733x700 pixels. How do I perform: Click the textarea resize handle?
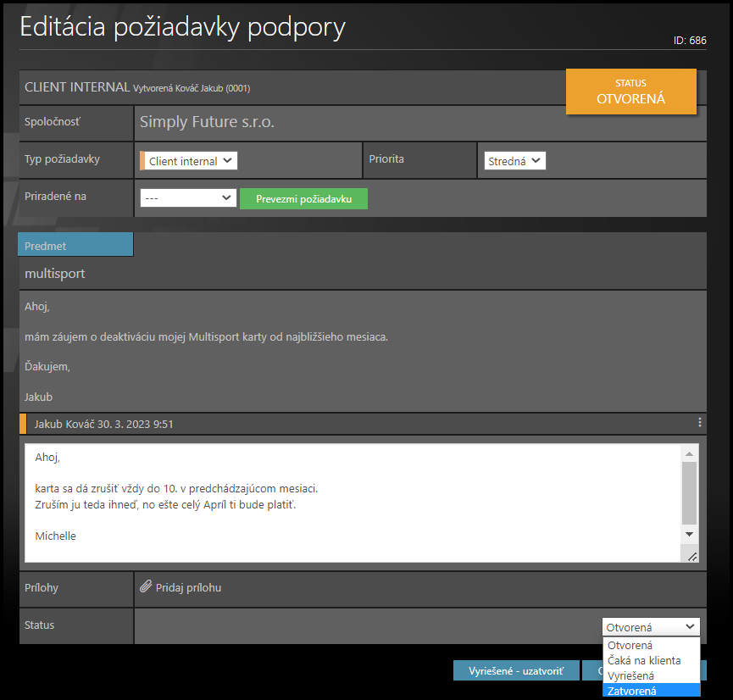691,556
